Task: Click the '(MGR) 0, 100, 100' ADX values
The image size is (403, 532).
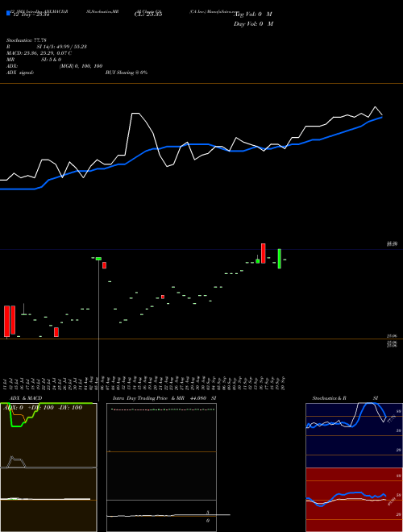Action: pyautogui.click(x=81, y=66)
